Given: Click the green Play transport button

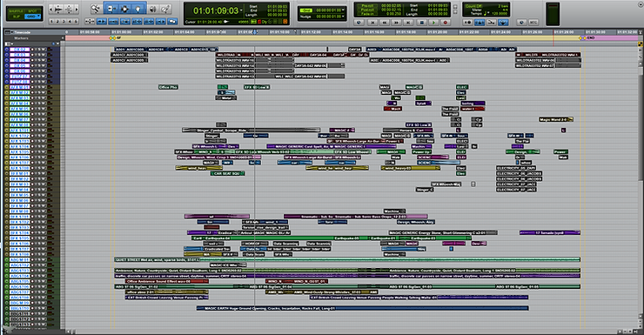Looking at the screenshot, I should point(433,22).
